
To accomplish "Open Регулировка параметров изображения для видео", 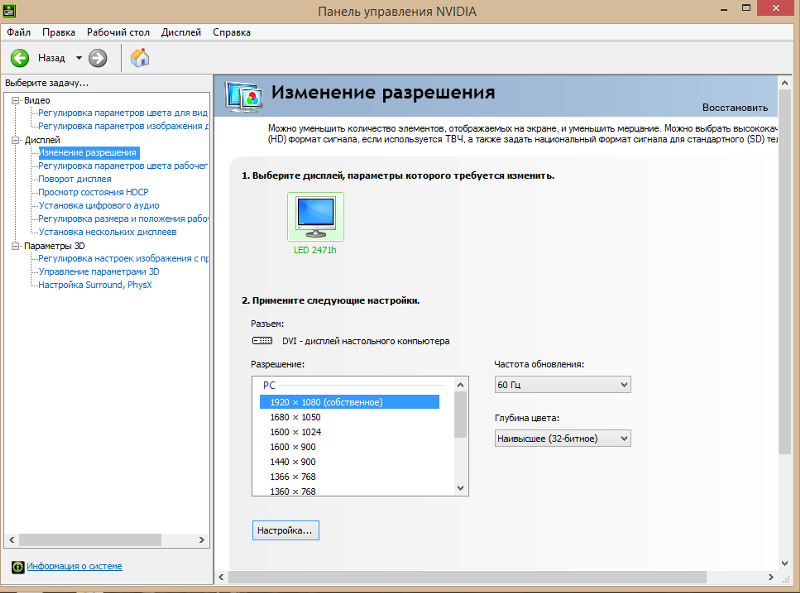I will [123, 126].
